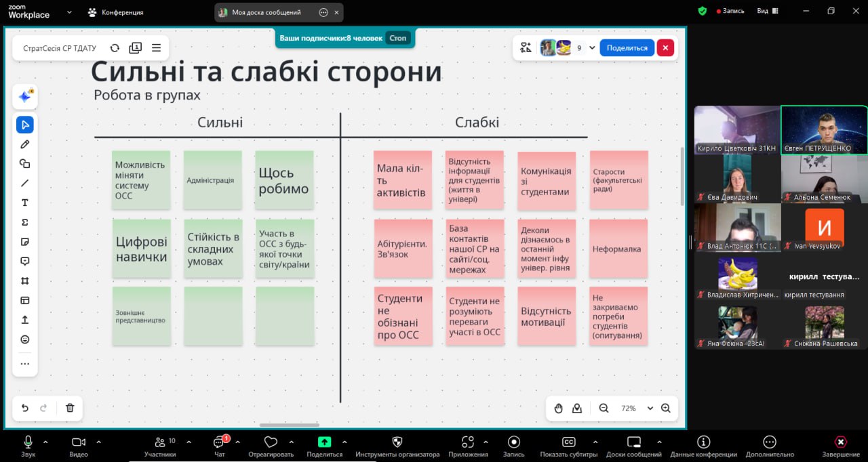Zoom in on the whiteboard
868x462 pixels.
click(665, 408)
